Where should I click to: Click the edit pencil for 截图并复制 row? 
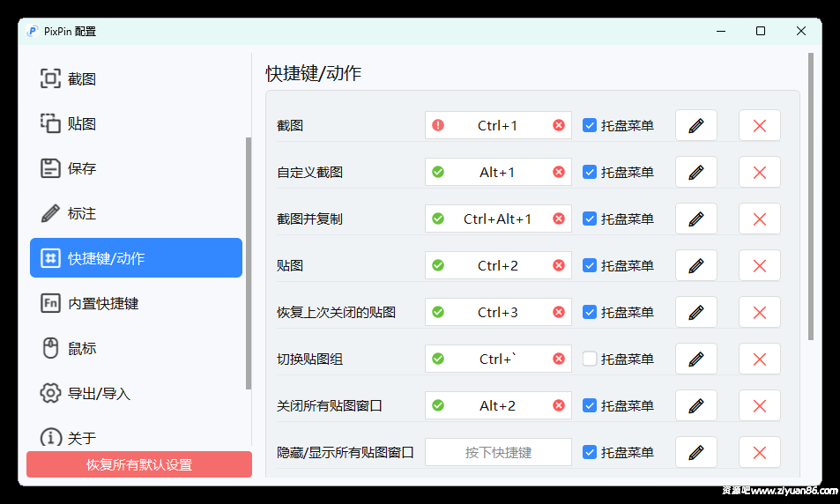(x=696, y=219)
